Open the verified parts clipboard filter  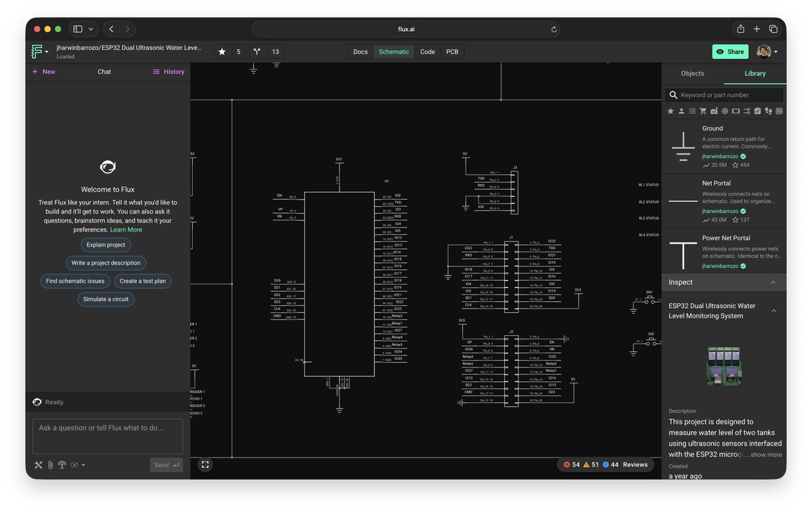757,111
